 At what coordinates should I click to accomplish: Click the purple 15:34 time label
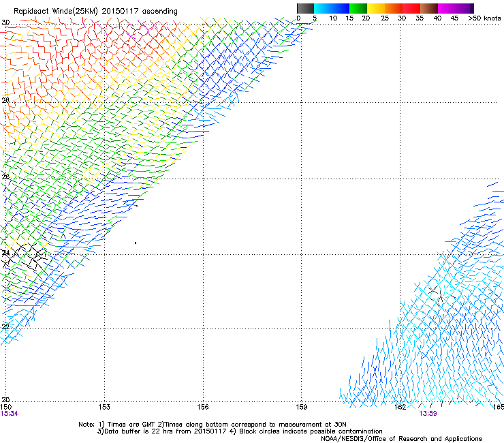click(9, 414)
